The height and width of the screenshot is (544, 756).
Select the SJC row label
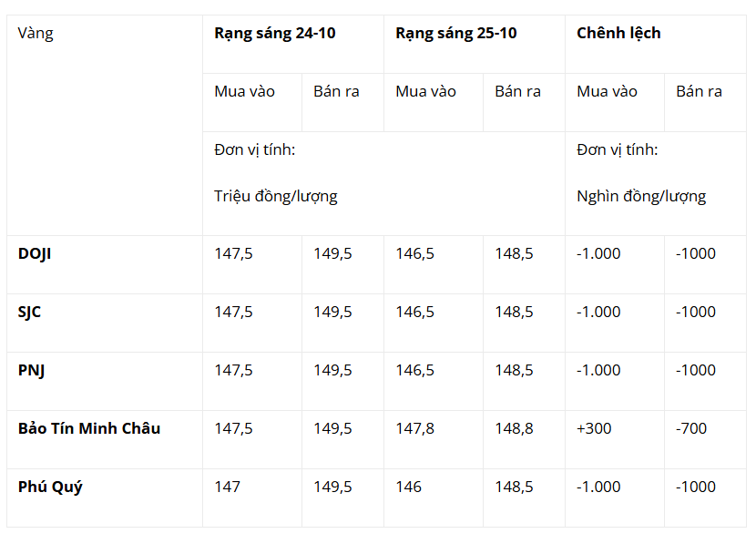coord(30,313)
